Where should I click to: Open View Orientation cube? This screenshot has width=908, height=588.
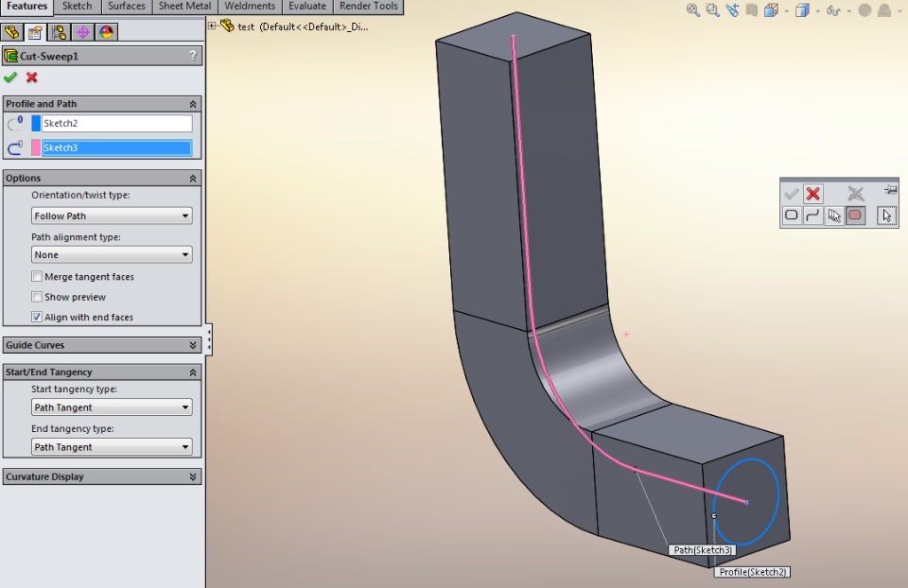tap(772, 9)
